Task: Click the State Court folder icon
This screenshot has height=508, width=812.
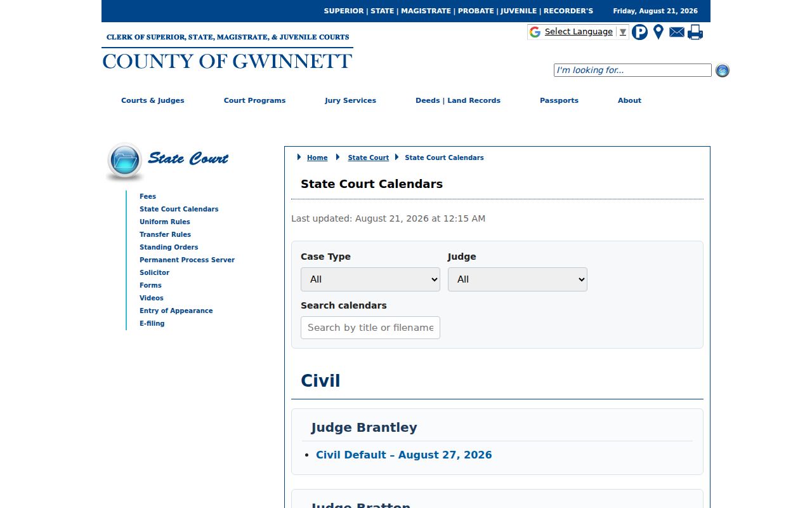Action: tap(124, 161)
